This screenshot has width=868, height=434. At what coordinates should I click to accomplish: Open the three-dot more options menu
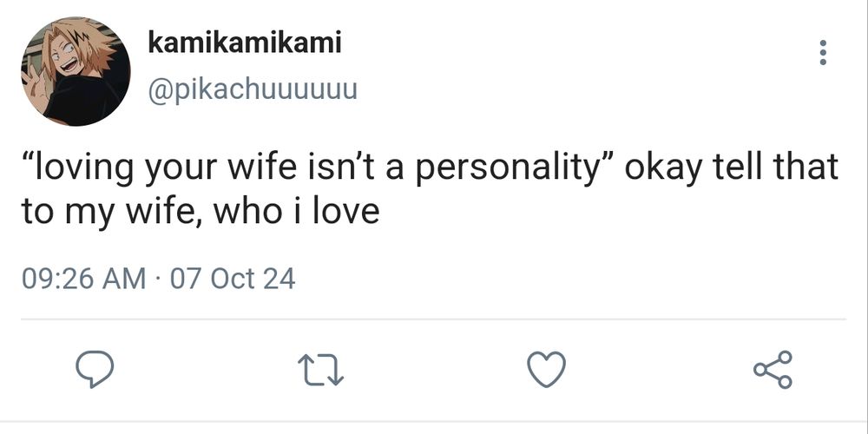click(822, 52)
